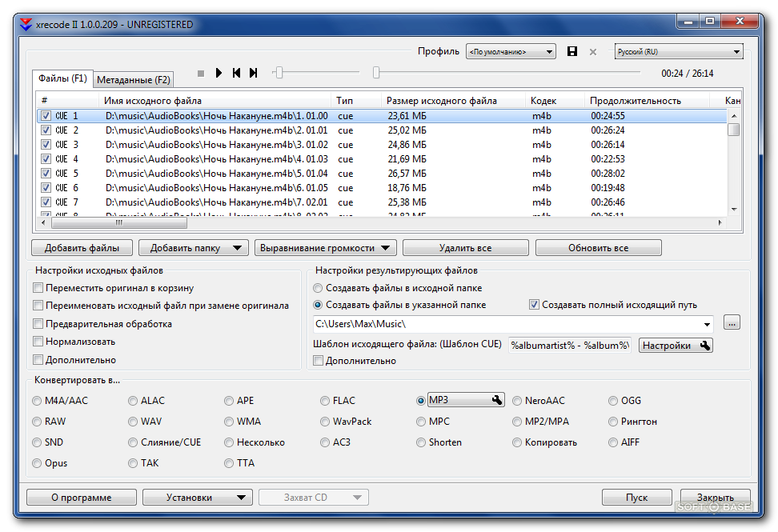Viewport: 778px width, 532px height.
Task: Select OGG output format
Action: pyautogui.click(x=613, y=401)
